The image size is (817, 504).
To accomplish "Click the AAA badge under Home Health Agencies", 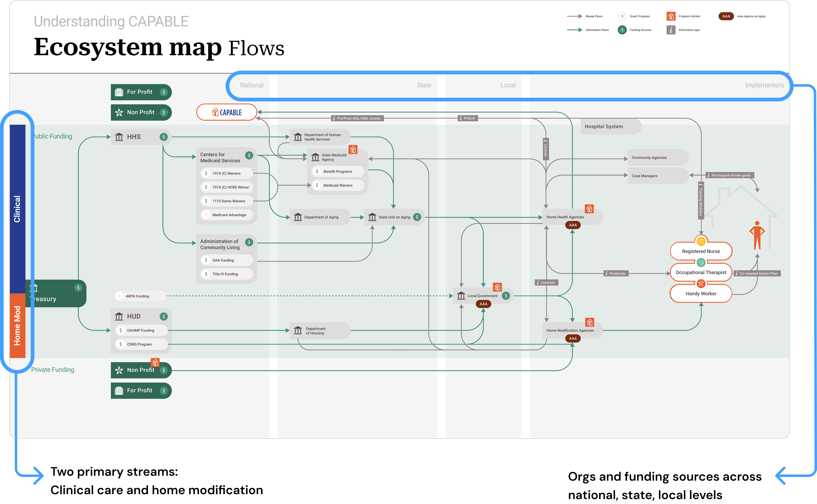I will pos(573,225).
